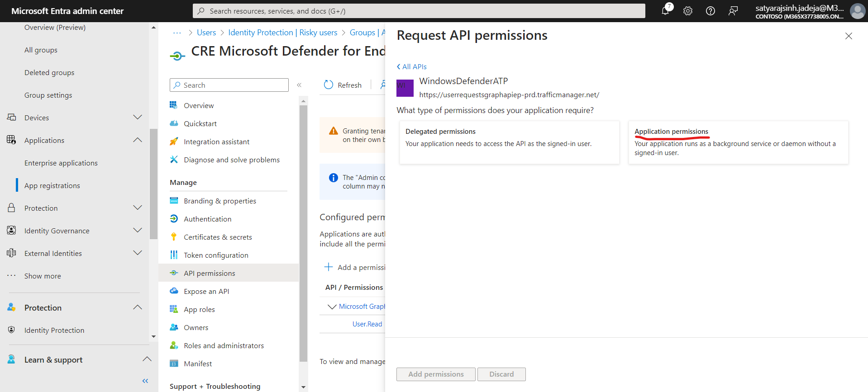Image resolution: width=868 pixels, height=392 pixels.
Task: Open Identity Protection | Risky users breadcrumb
Action: (x=283, y=33)
